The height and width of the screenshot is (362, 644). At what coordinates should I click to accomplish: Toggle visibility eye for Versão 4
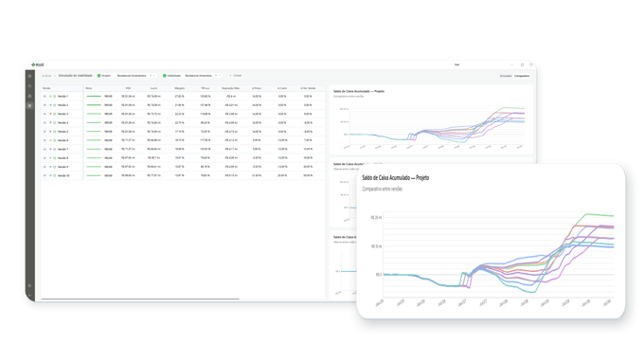(45, 123)
